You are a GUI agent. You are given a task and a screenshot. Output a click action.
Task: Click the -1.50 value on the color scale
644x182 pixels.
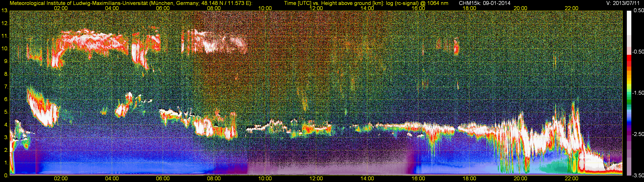coord(638,93)
